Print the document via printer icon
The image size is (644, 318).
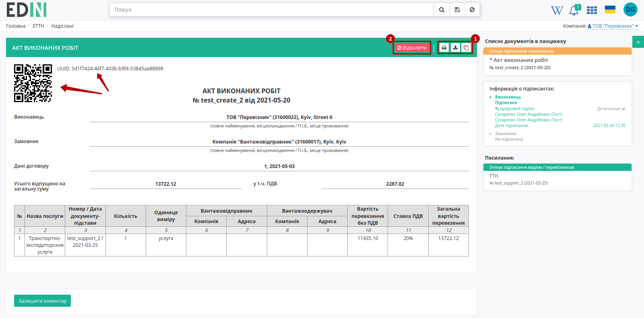tap(444, 48)
